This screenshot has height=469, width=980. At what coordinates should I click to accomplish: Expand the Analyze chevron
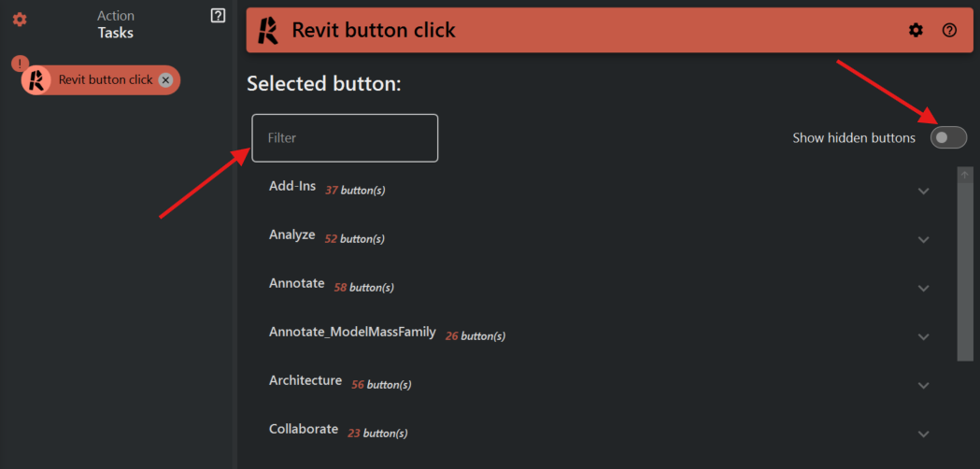[924, 239]
